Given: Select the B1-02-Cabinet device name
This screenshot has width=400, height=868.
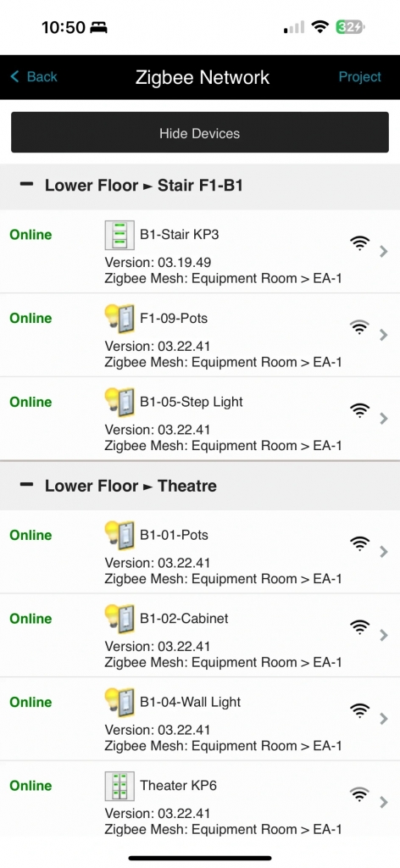Looking at the screenshot, I should click(184, 618).
